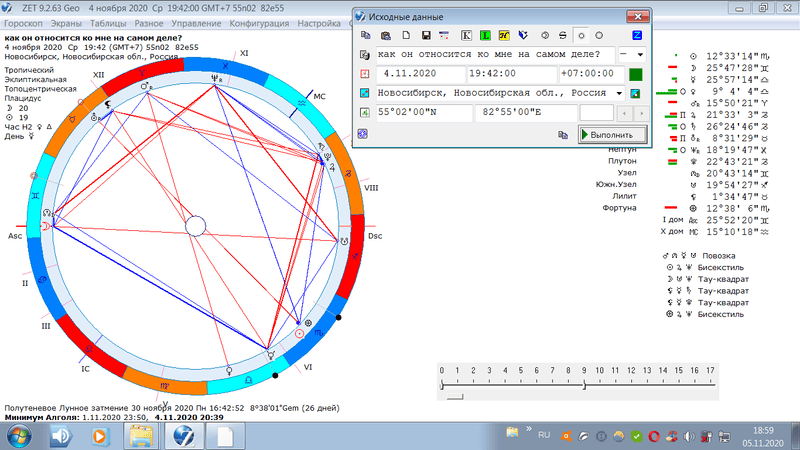Click the green color swatch beside timezone

[x=635, y=75]
